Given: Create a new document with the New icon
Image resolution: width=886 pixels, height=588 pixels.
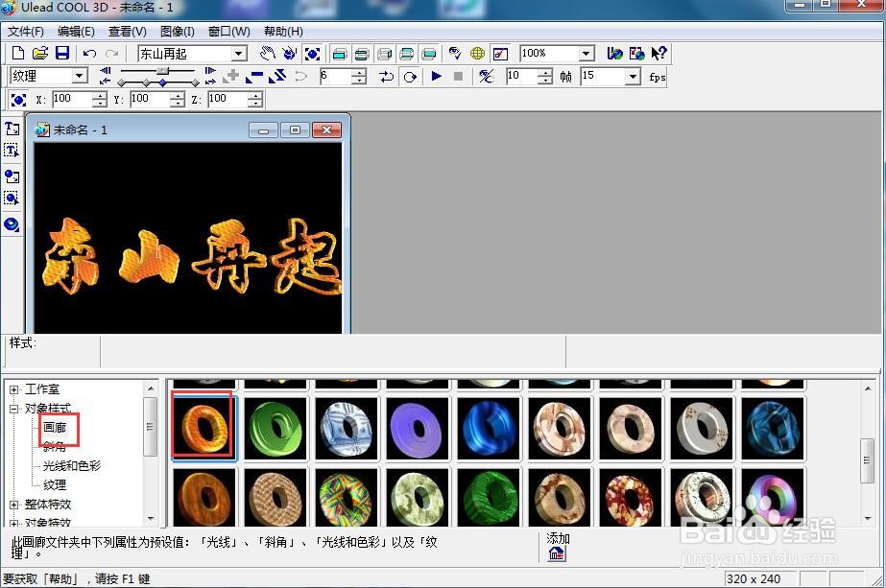Looking at the screenshot, I should click(x=17, y=54).
